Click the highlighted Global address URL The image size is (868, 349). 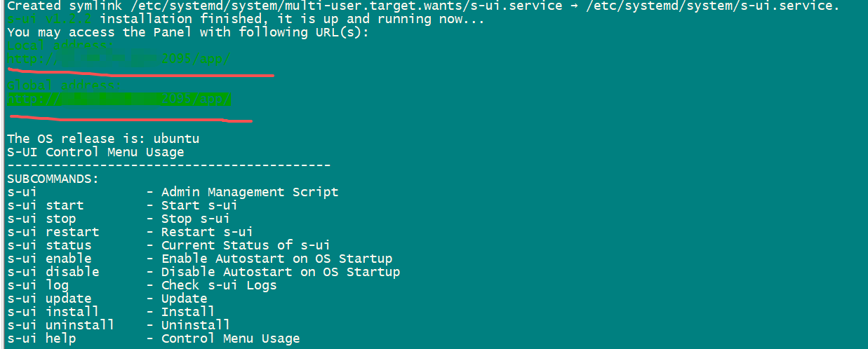coord(118,99)
